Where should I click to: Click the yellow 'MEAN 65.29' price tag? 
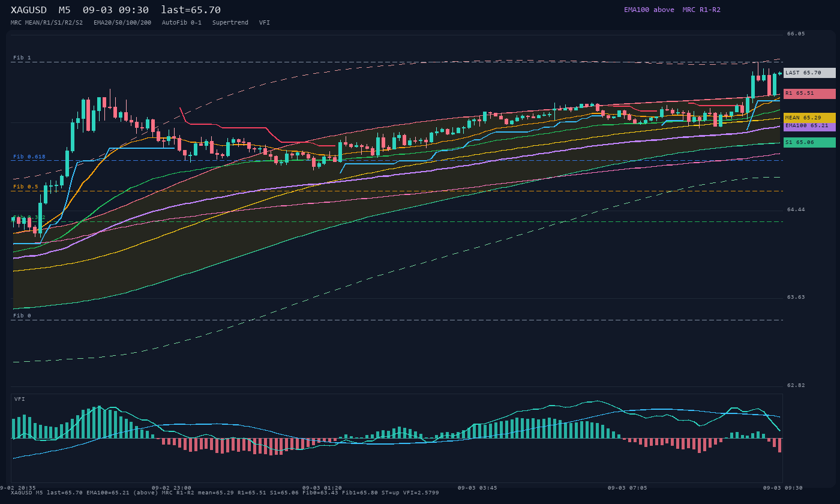[809, 118]
